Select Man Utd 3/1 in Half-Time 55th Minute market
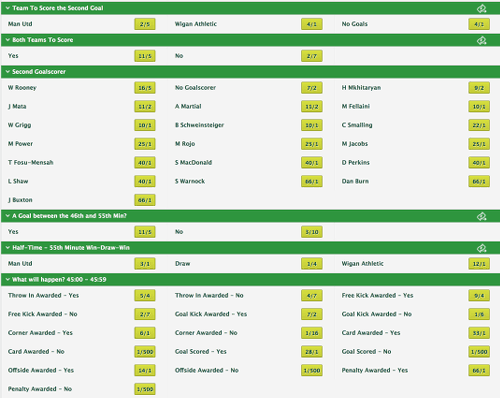The image size is (500, 398). [x=145, y=264]
